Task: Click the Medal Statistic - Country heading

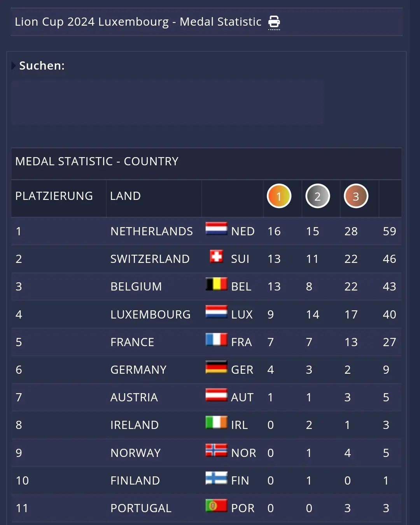Action: (97, 161)
